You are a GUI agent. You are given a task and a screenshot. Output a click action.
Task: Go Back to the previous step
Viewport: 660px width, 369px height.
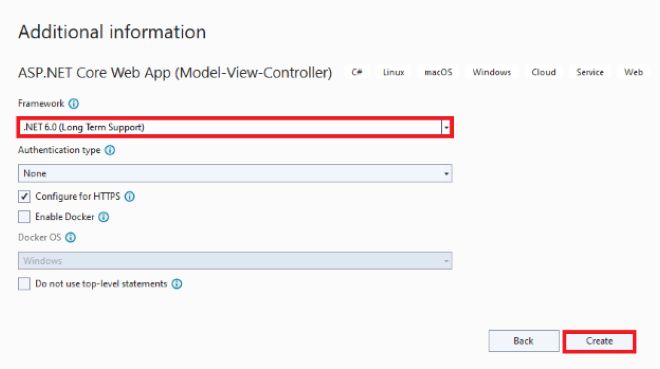524,341
